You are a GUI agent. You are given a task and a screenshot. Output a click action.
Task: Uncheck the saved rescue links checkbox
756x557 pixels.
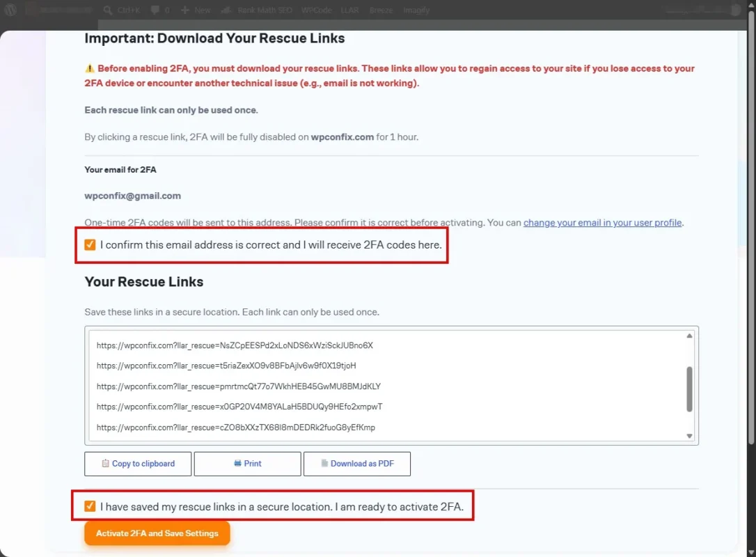[90, 506]
